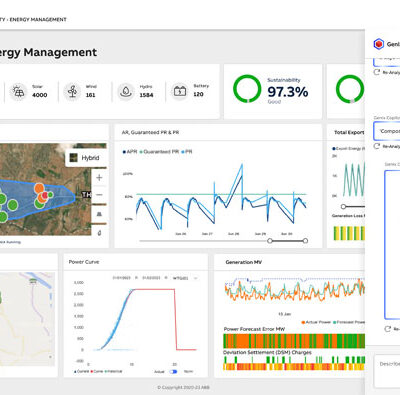The image size is (400, 395).
Task: Click the Energy Management breadcrumb
Action: coord(38,20)
